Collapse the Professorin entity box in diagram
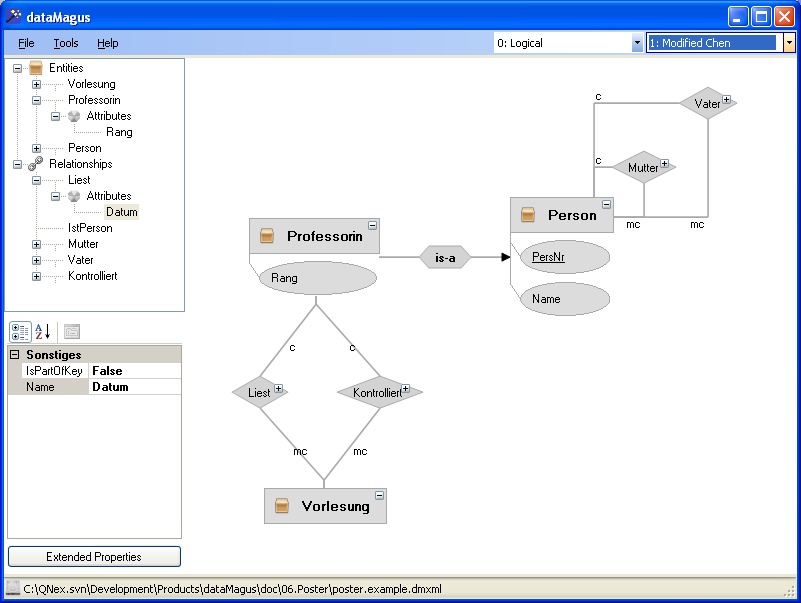Viewport: 801px width, 603px height. click(372, 225)
